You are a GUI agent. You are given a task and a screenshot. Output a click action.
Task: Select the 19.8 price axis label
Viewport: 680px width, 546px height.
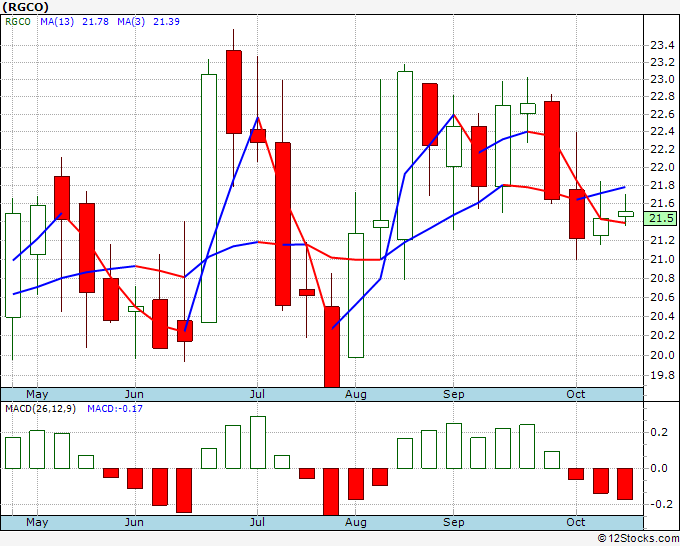662,375
